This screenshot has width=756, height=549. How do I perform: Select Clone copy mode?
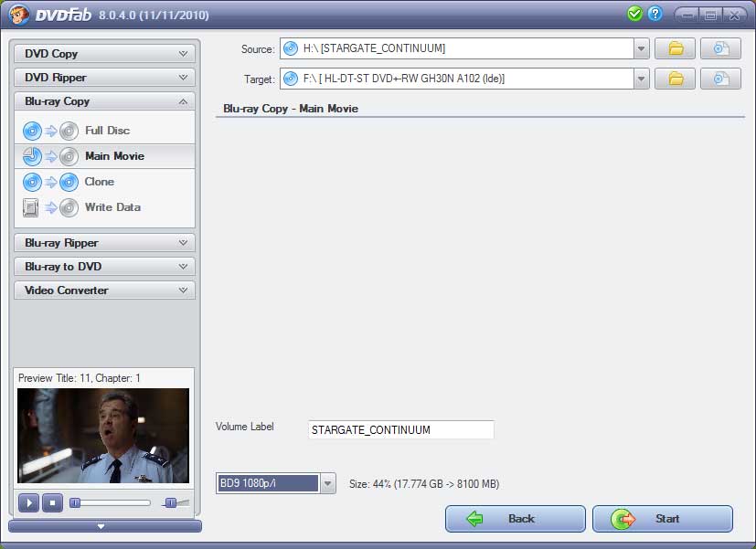click(104, 182)
